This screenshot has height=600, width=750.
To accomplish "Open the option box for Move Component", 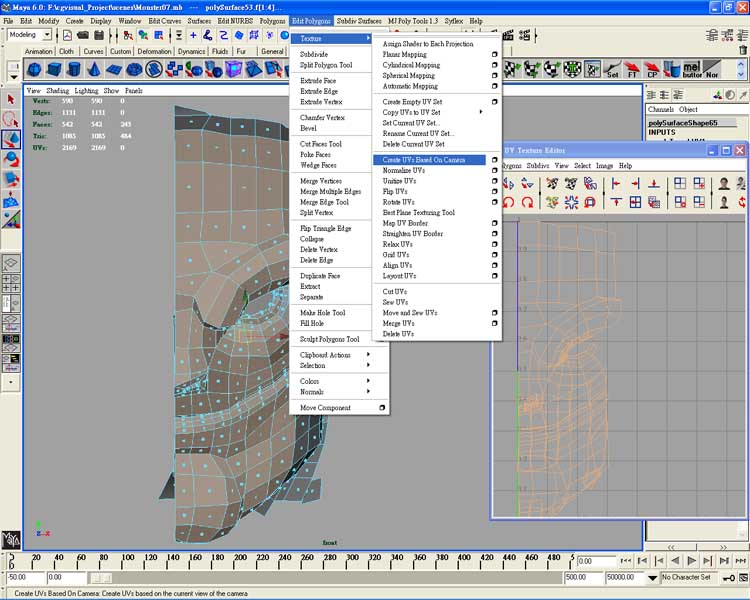I will (x=382, y=408).
